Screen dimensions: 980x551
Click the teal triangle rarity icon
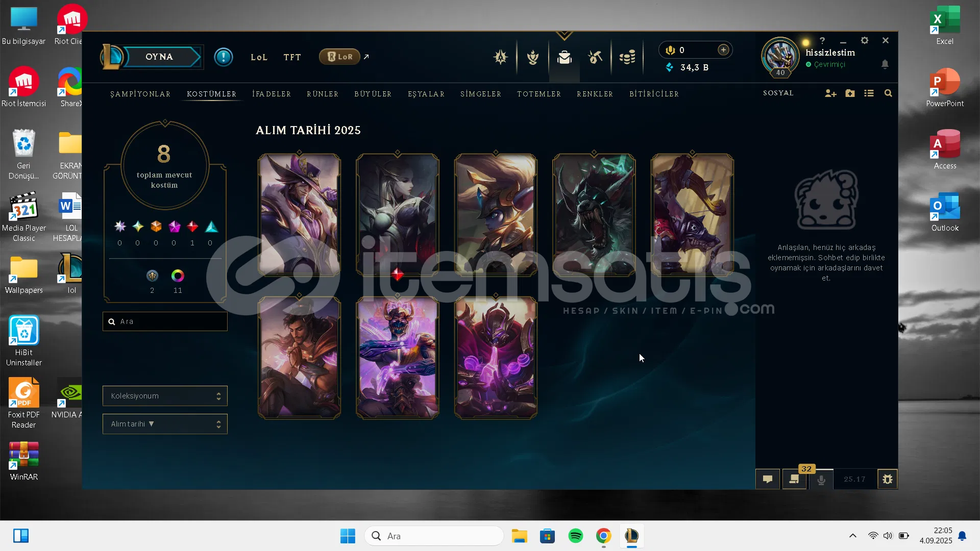click(211, 227)
